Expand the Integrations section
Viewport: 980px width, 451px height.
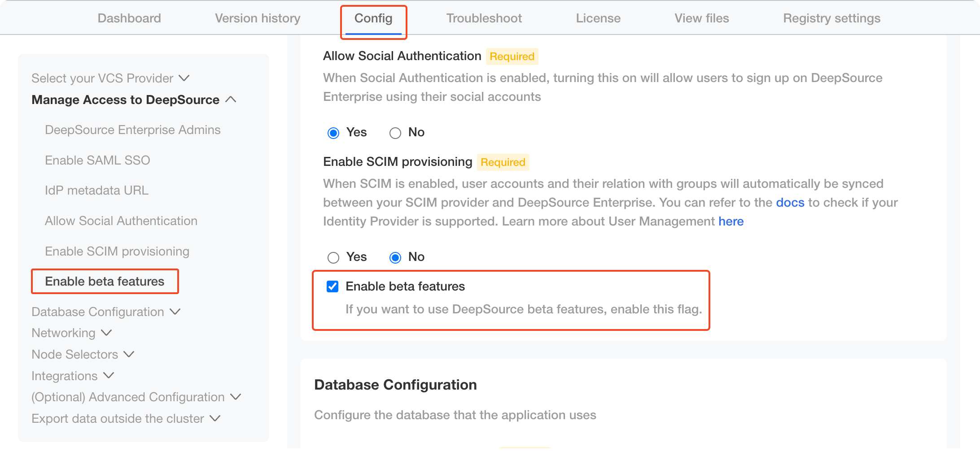tap(73, 376)
